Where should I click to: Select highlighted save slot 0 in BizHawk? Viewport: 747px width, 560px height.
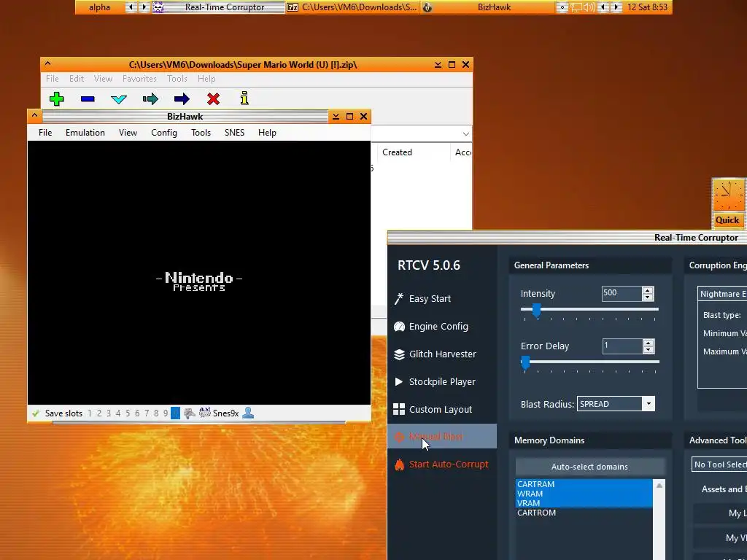[x=175, y=413]
